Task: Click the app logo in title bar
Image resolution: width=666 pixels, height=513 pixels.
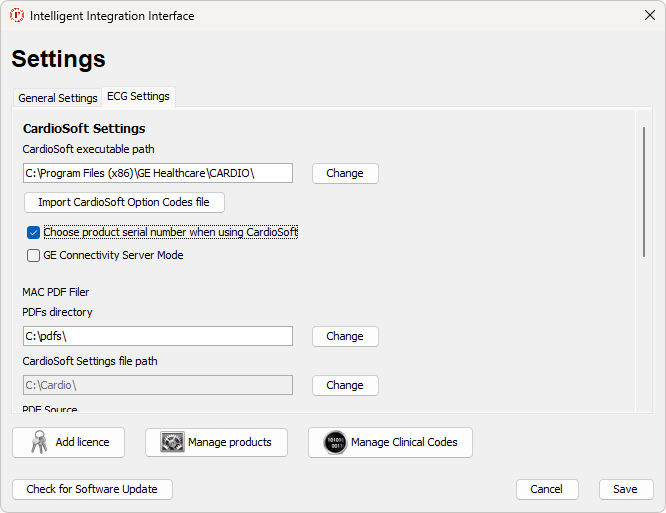Action: [17, 16]
